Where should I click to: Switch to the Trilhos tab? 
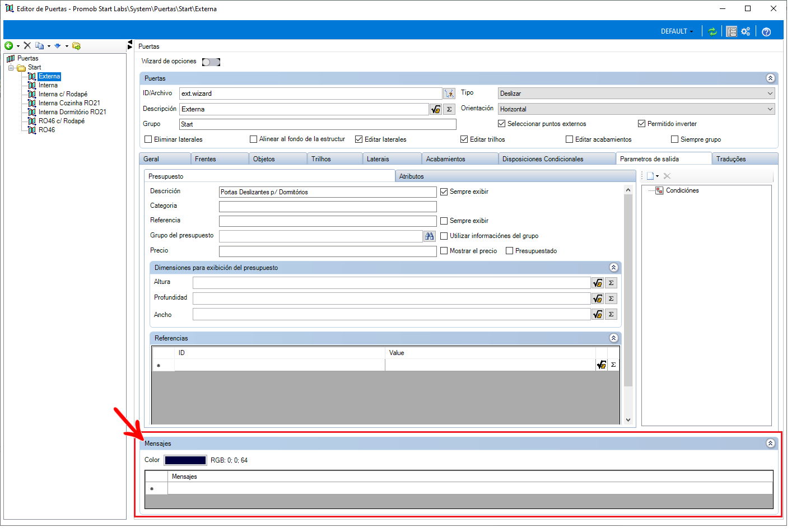tap(335, 159)
